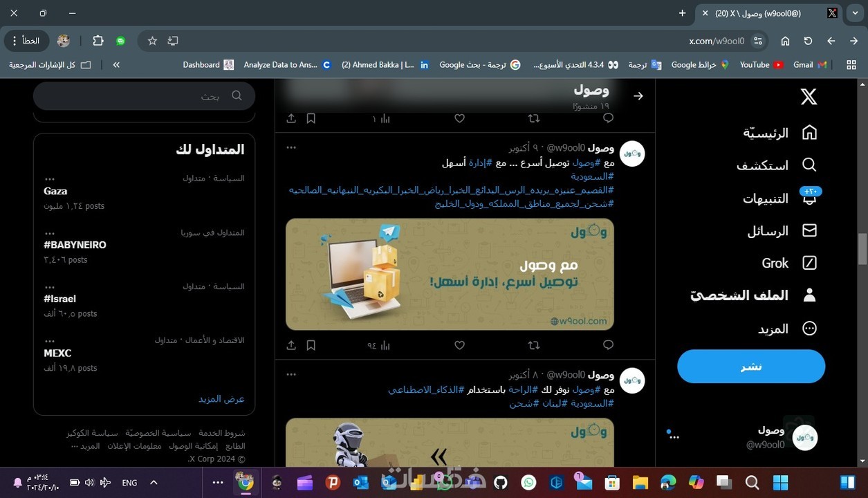Open استكشف explore search in the sidebar
This screenshot has height=498, width=868.
[x=777, y=165]
